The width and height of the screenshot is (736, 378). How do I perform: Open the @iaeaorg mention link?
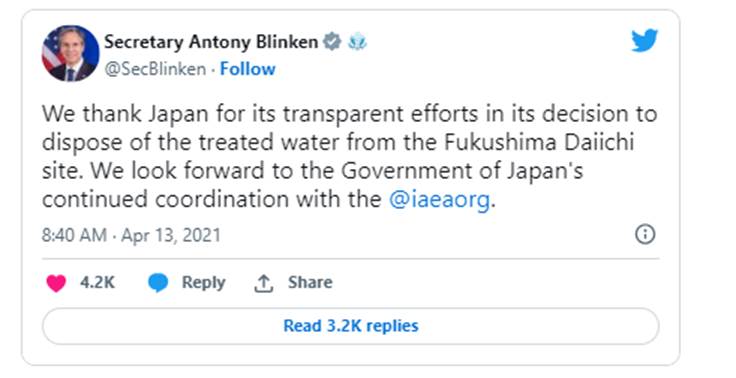[439, 200]
